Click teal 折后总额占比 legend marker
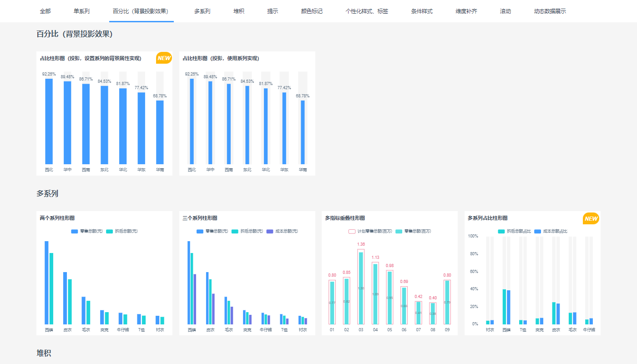 501,231
